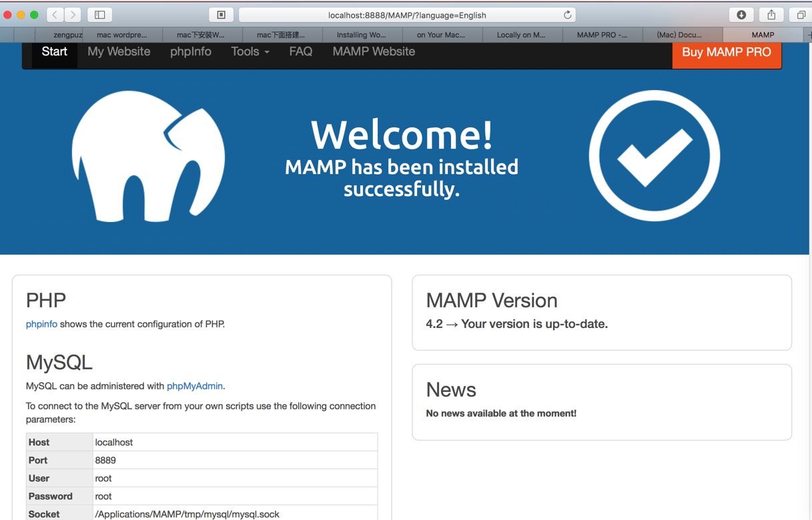The image size is (812, 520).
Task: Click the large checkmark circle icon
Action: click(655, 155)
